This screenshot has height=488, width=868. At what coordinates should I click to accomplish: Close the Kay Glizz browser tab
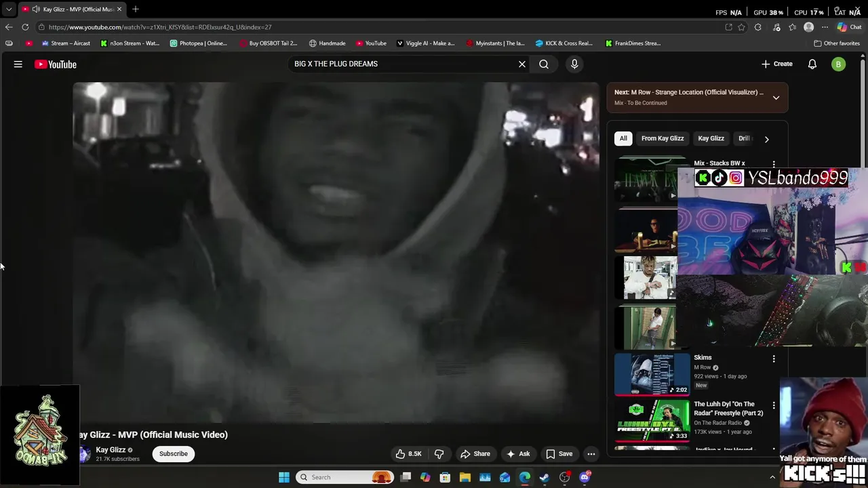[x=119, y=9]
